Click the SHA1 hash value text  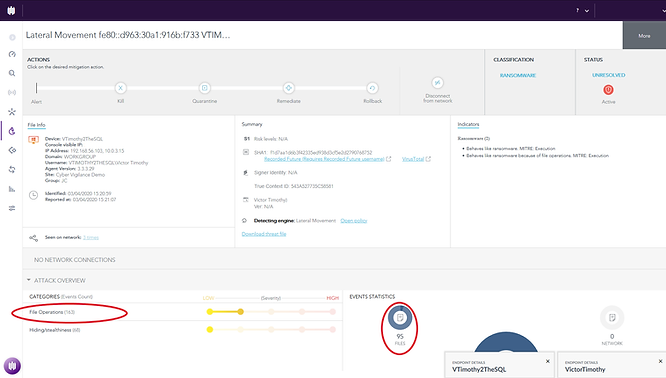click(x=321, y=152)
